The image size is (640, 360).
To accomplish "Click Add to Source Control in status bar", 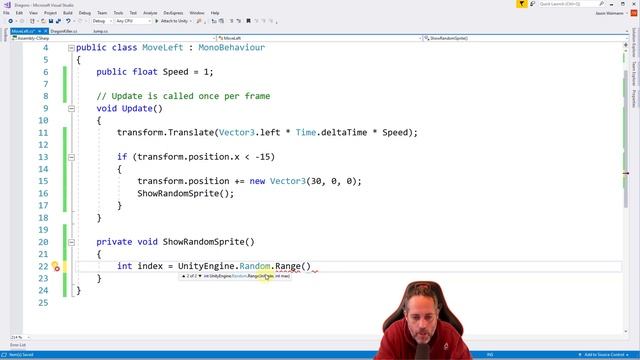I will 604,355.
